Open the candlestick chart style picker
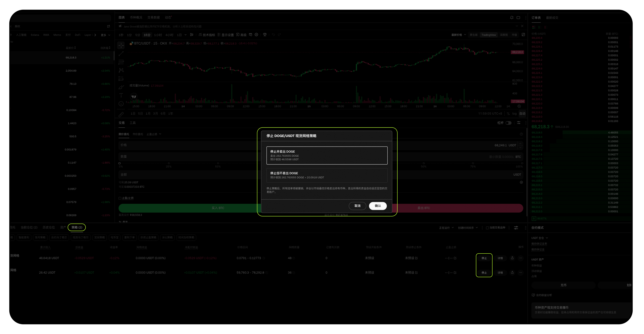 point(192,35)
